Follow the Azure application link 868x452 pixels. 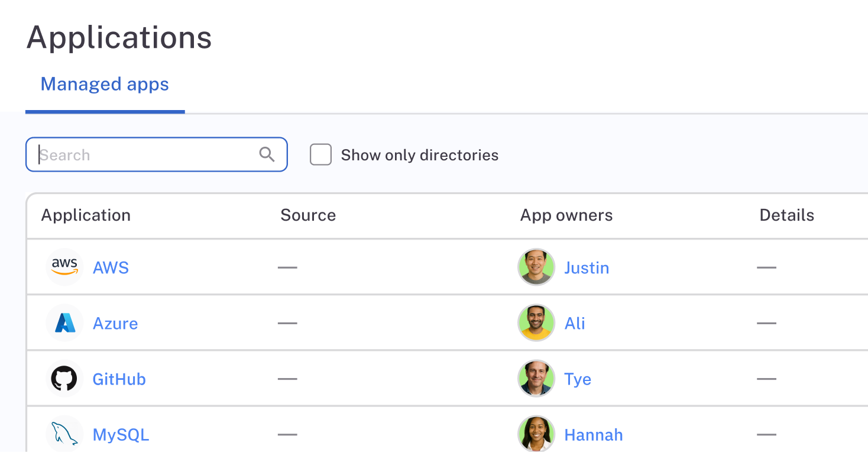[x=115, y=322]
